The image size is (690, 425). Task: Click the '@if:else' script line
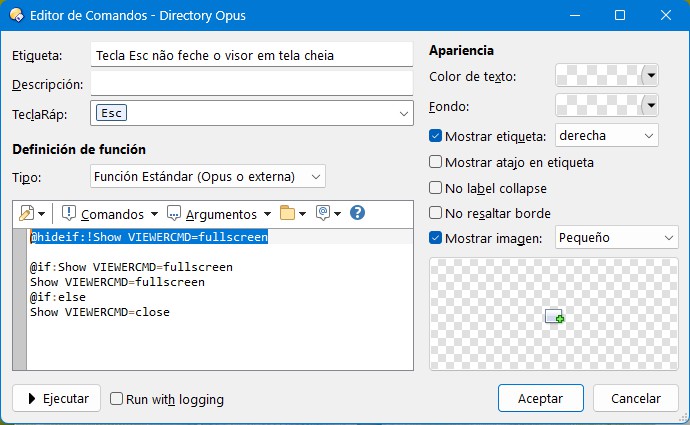pyautogui.click(x=58, y=297)
